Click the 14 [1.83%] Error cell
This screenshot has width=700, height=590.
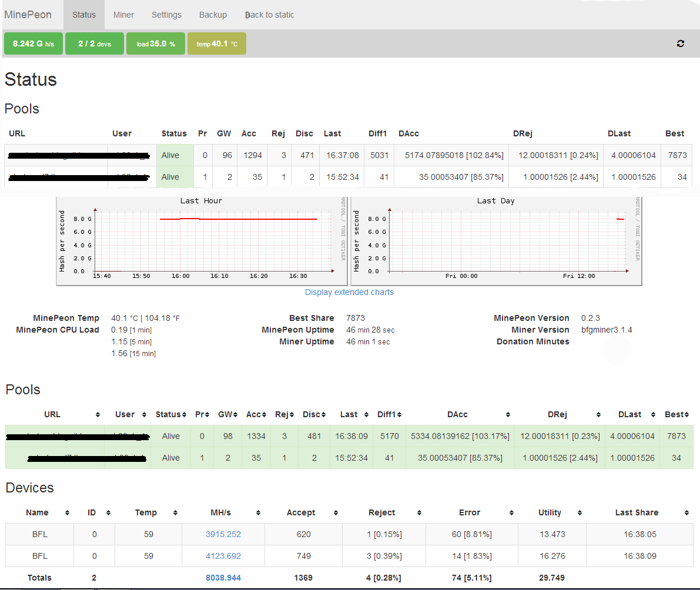472,556
